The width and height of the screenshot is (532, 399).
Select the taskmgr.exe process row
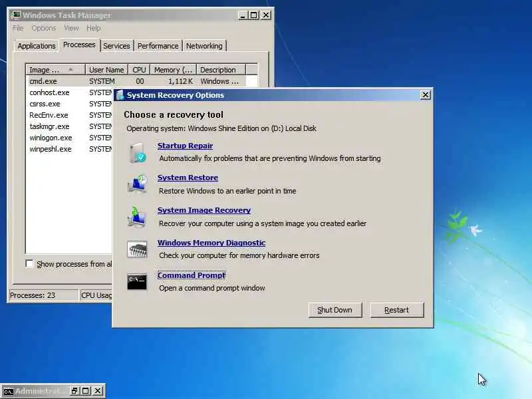(69, 126)
